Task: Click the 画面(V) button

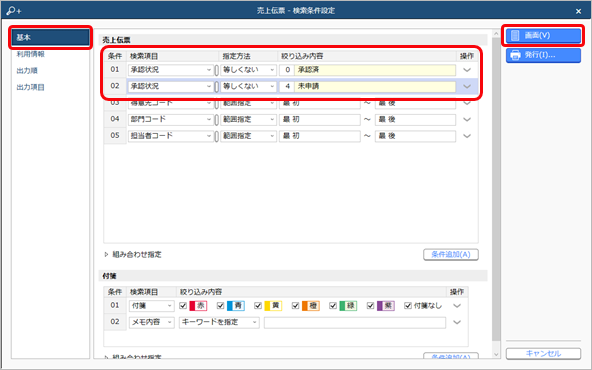Action: pyautogui.click(x=543, y=35)
